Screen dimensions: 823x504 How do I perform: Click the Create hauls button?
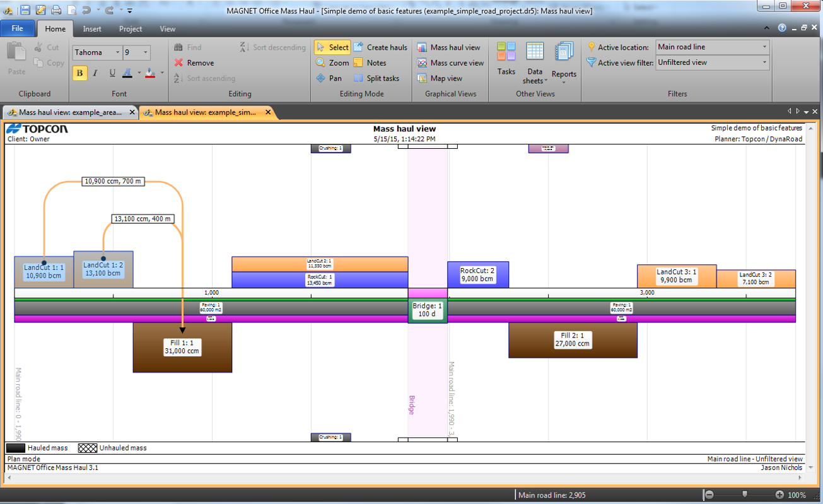(380, 47)
